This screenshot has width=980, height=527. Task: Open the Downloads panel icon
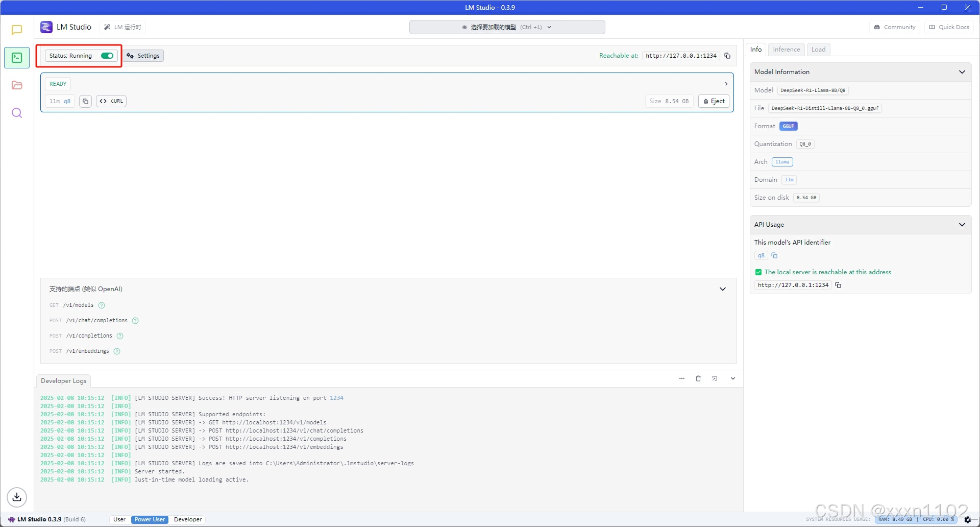tap(17, 497)
